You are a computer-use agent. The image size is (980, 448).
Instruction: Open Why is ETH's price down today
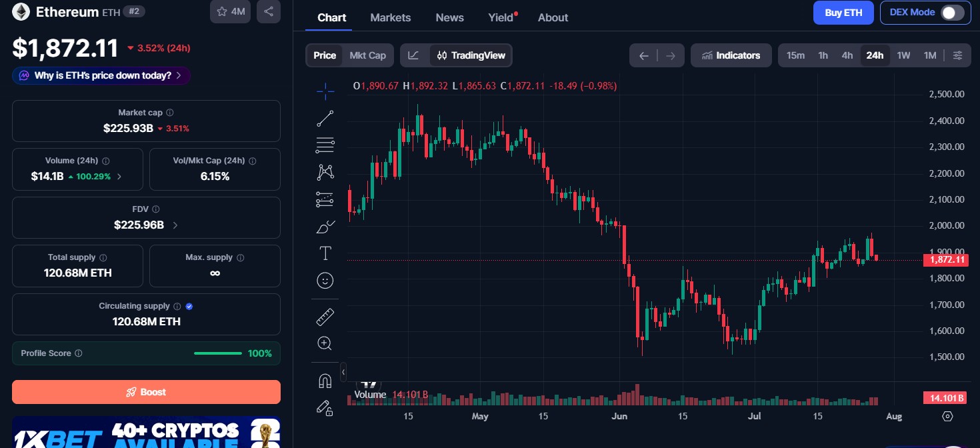tap(101, 75)
